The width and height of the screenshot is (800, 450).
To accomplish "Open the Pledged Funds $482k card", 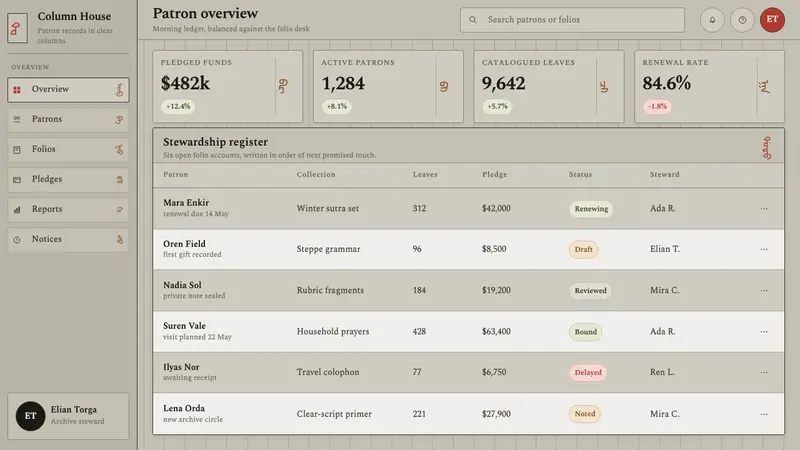I will tap(228, 86).
